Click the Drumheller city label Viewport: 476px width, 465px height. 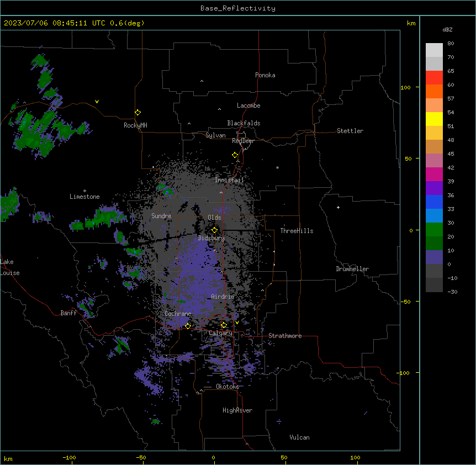click(352, 269)
